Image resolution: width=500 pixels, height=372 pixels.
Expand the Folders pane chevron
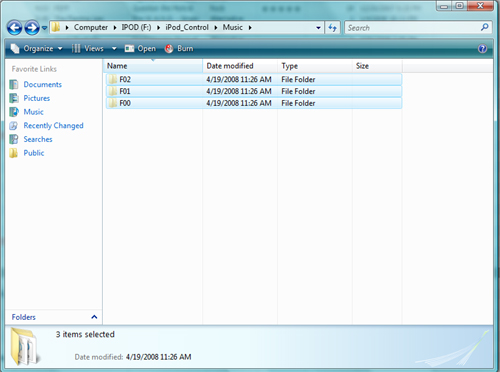click(x=94, y=317)
